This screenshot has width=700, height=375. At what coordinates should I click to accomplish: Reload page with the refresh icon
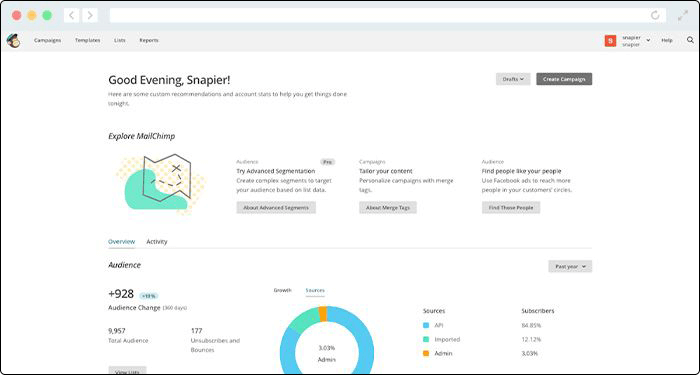click(655, 16)
